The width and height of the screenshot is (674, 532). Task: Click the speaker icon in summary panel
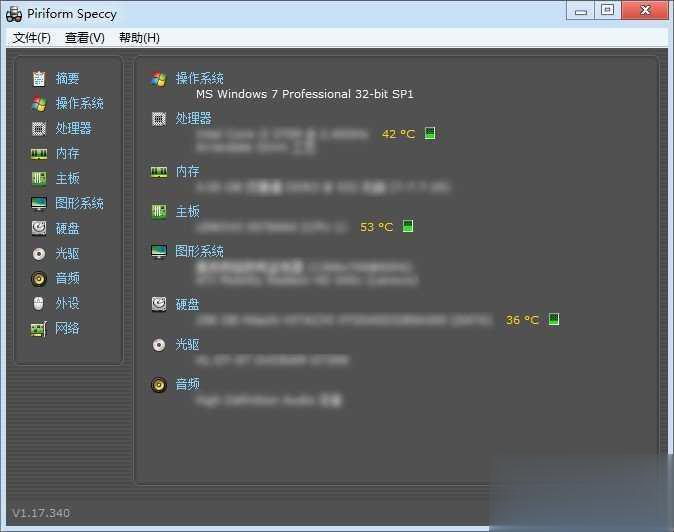[159, 385]
